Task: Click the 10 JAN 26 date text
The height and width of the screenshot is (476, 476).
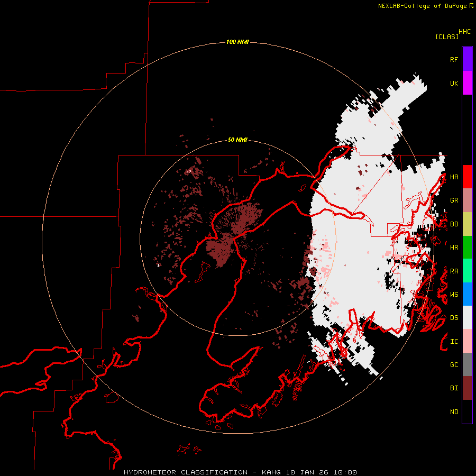Action: (308, 472)
